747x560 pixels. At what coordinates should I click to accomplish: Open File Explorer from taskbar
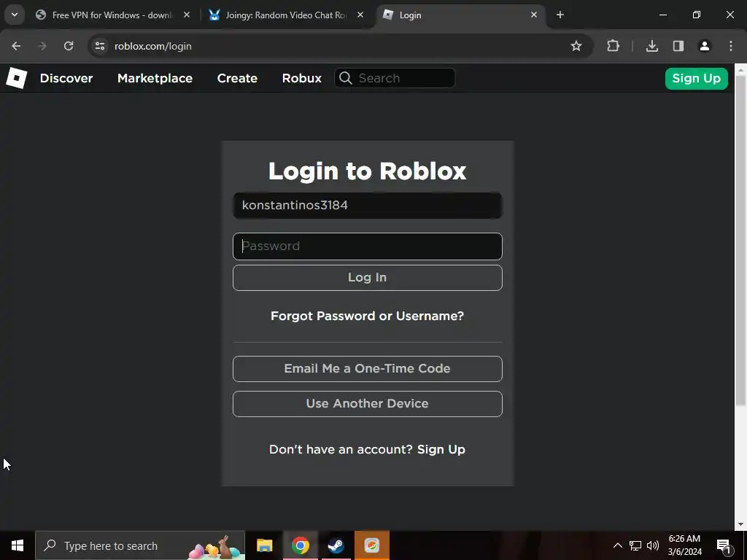click(x=264, y=545)
